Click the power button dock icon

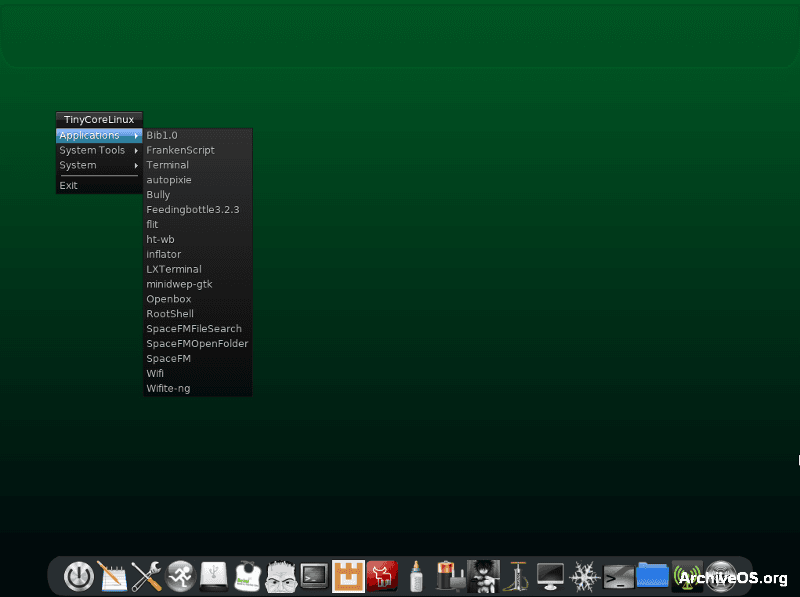coord(79,577)
